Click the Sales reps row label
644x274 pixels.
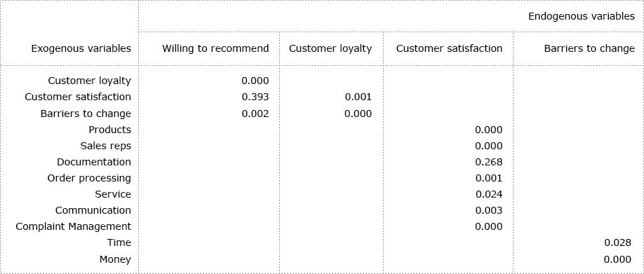pyautogui.click(x=105, y=146)
